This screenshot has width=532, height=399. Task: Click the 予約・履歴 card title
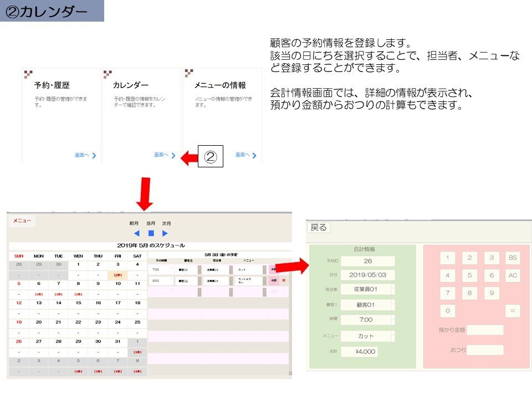pos(52,85)
